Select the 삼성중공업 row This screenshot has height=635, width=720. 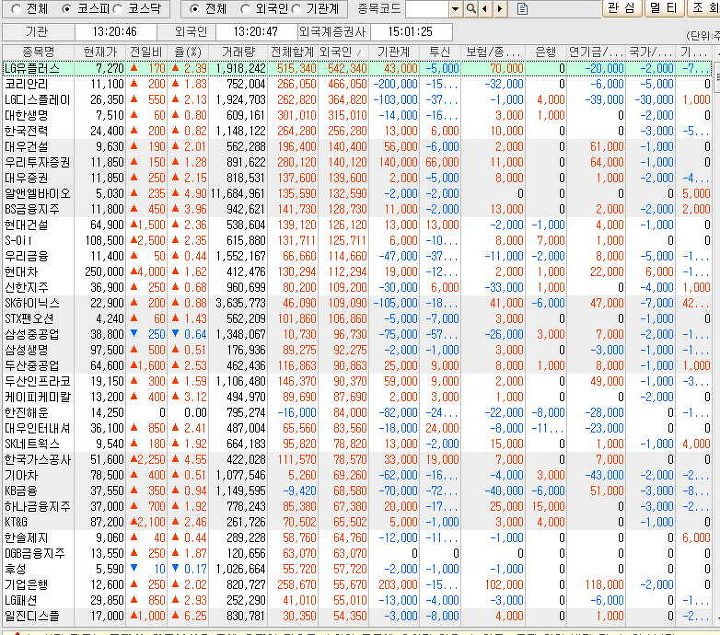click(x=357, y=334)
